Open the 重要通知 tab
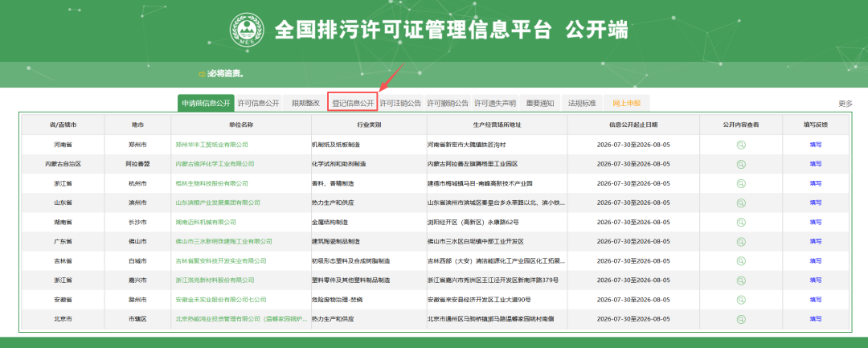This screenshot has width=868, height=348. click(540, 104)
